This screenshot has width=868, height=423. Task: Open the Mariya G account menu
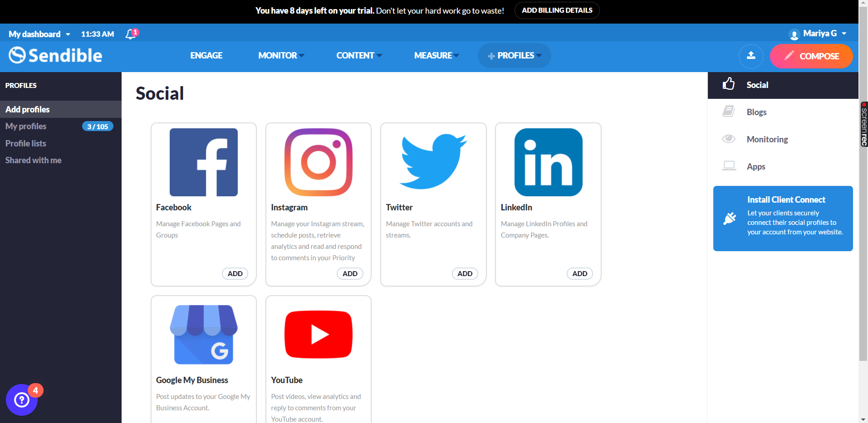pyautogui.click(x=824, y=34)
